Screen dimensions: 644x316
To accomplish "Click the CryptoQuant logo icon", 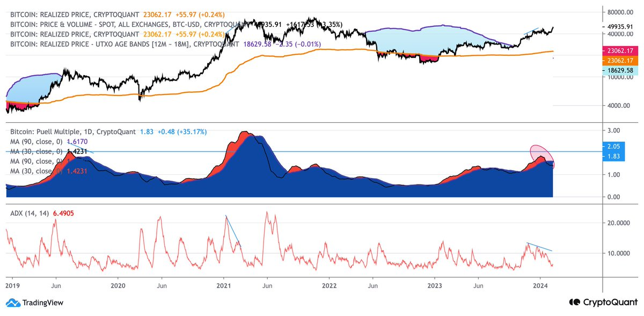I will tap(575, 303).
